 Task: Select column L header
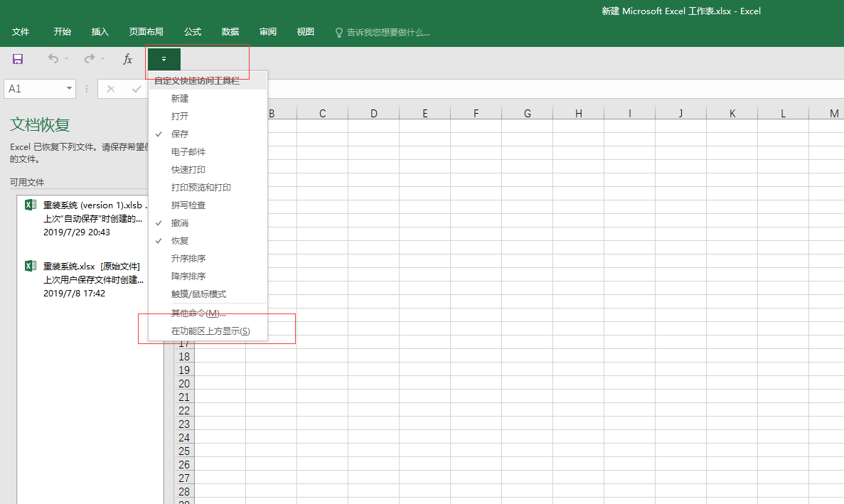coord(783,113)
